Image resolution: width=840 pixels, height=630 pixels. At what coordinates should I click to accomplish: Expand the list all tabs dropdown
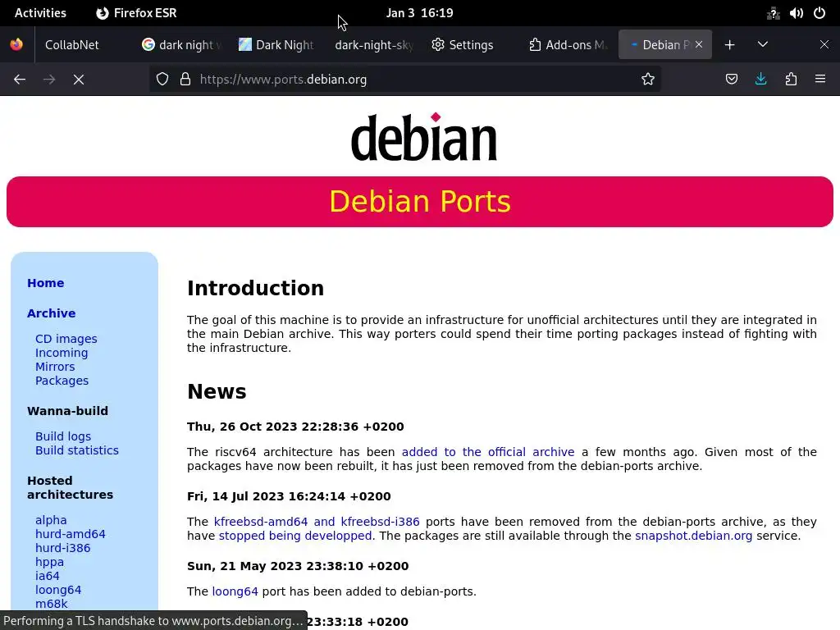763,45
